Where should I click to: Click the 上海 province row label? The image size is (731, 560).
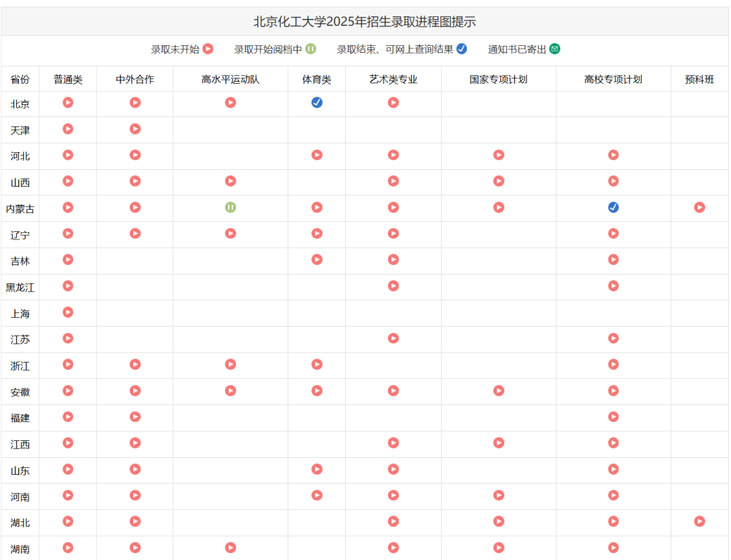[x=20, y=314]
